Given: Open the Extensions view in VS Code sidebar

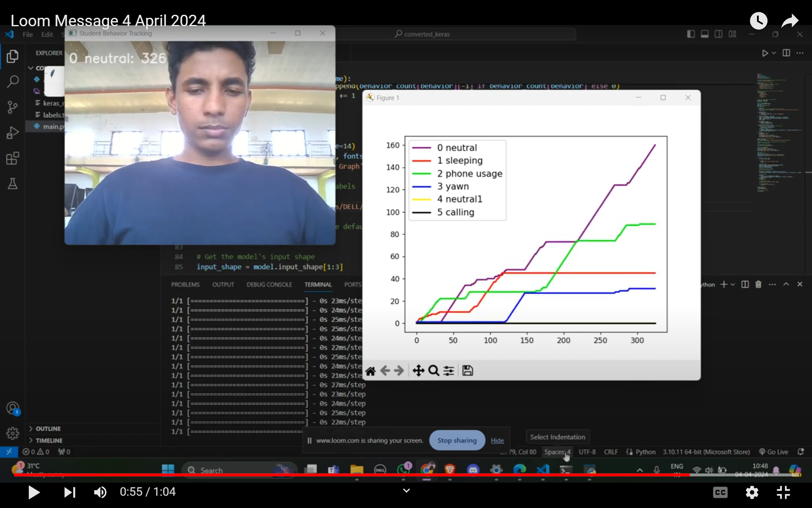Looking at the screenshot, I should point(12,158).
